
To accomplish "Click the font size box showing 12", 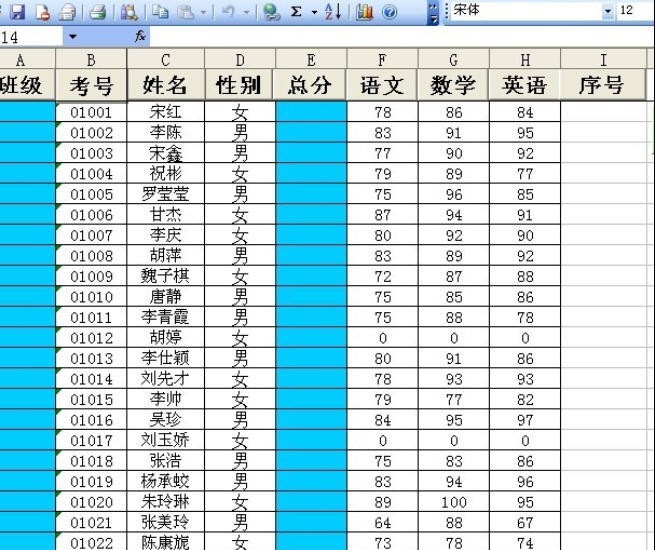I will (635, 10).
